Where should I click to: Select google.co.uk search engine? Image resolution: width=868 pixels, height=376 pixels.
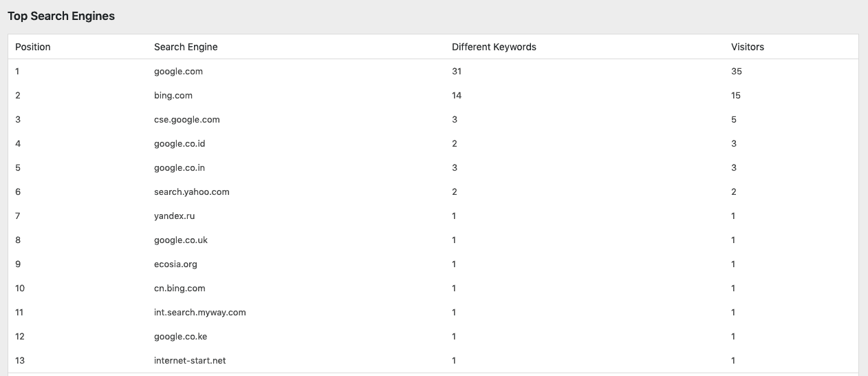coord(181,240)
